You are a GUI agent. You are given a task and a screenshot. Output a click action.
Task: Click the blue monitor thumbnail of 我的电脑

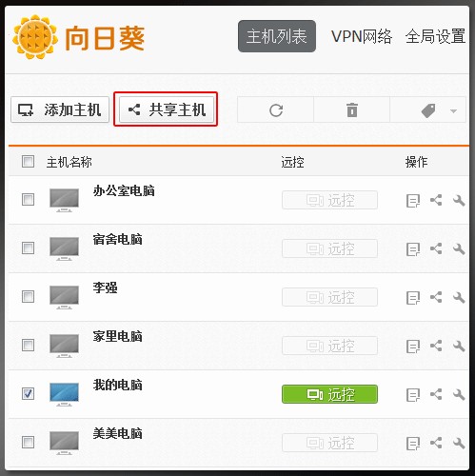click(64, 394)
